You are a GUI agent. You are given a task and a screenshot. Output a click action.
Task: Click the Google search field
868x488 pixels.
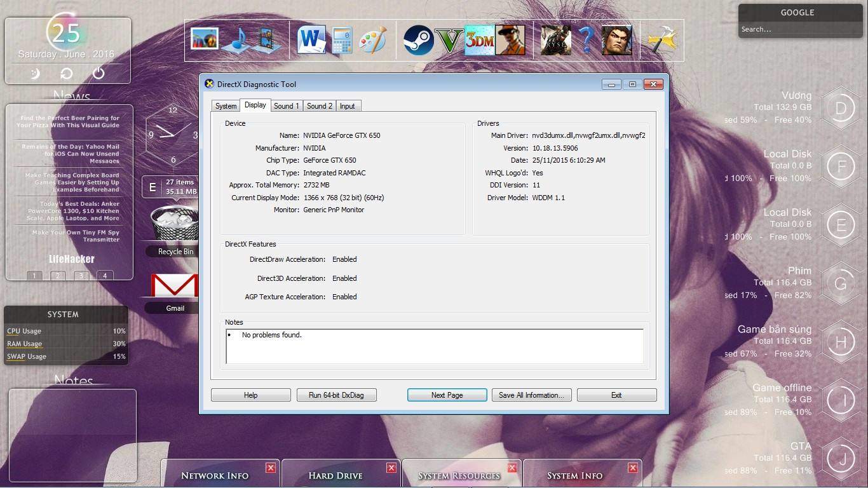click(797, 29)
